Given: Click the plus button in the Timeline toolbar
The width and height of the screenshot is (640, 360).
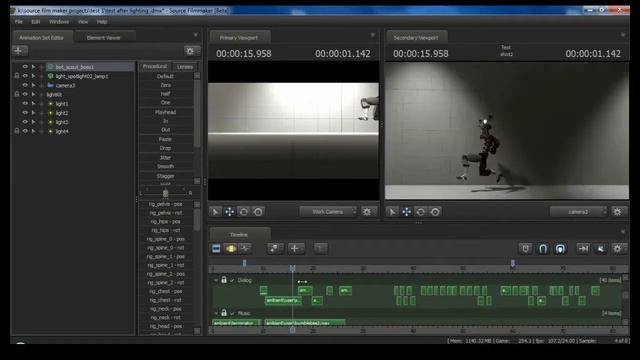Looking at the screenshot, I should (x=295, y=249).
